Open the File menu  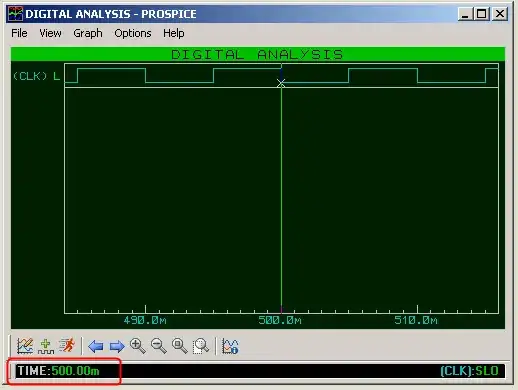coord(19,33)
